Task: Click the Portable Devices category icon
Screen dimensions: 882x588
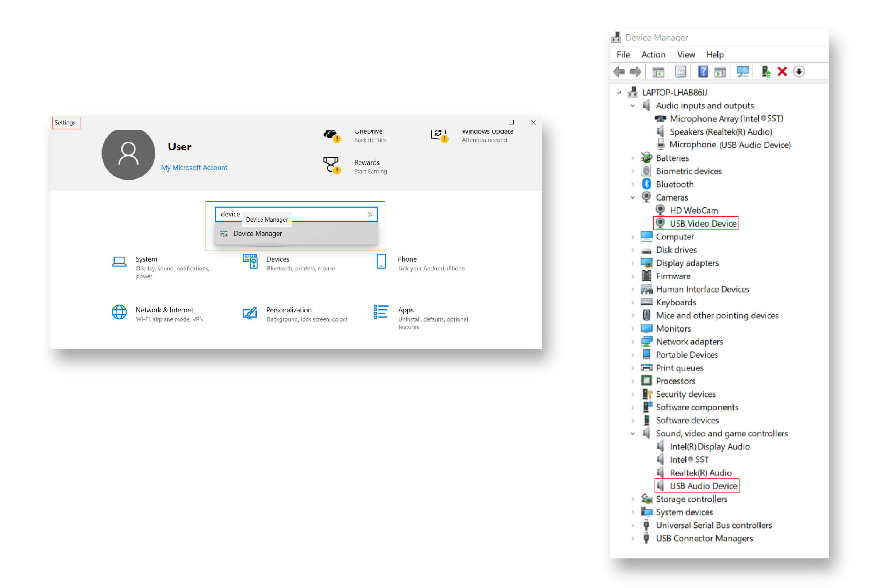Action: pos(646,354)
